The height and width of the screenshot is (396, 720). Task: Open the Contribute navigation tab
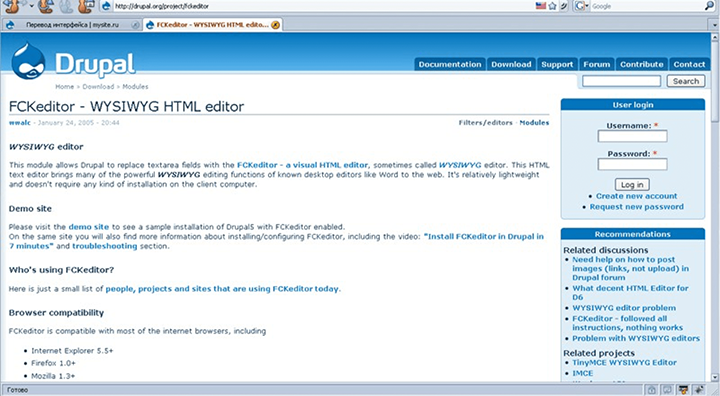click(641, 64)
